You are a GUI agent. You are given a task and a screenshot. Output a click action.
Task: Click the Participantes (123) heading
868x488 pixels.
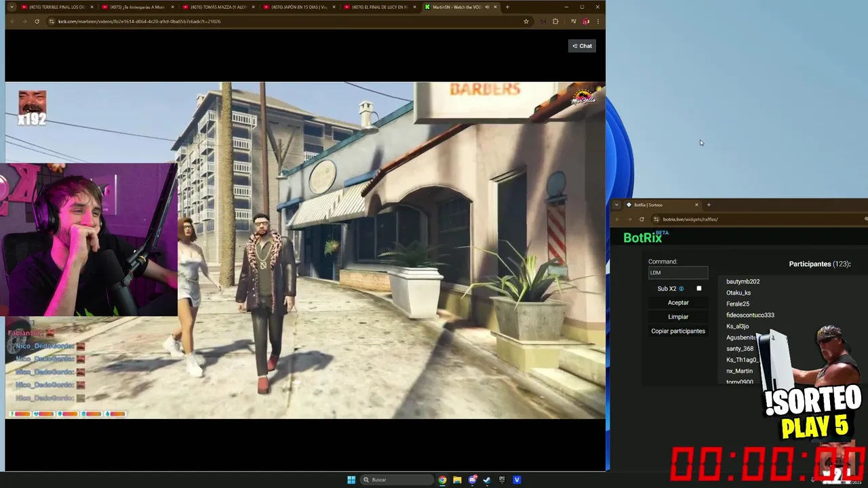pyautogui.click(x=820, y=264)
